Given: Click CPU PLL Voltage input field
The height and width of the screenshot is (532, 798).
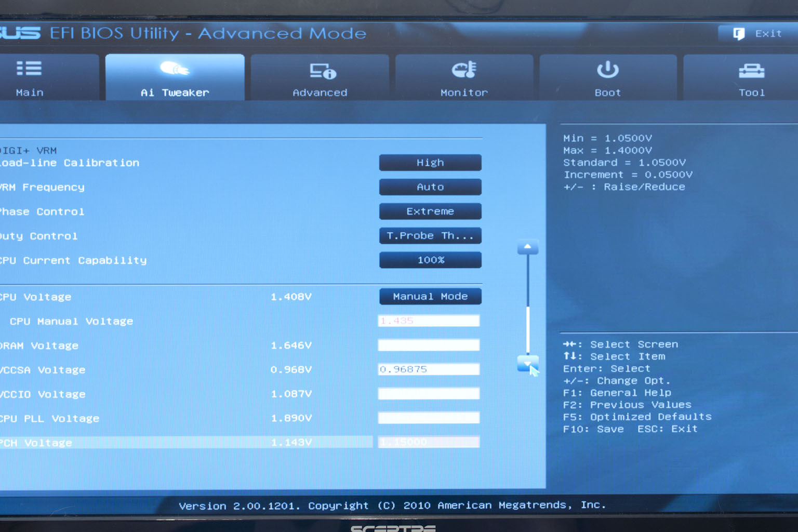Looking at the screenshot, I should (429, 418).
